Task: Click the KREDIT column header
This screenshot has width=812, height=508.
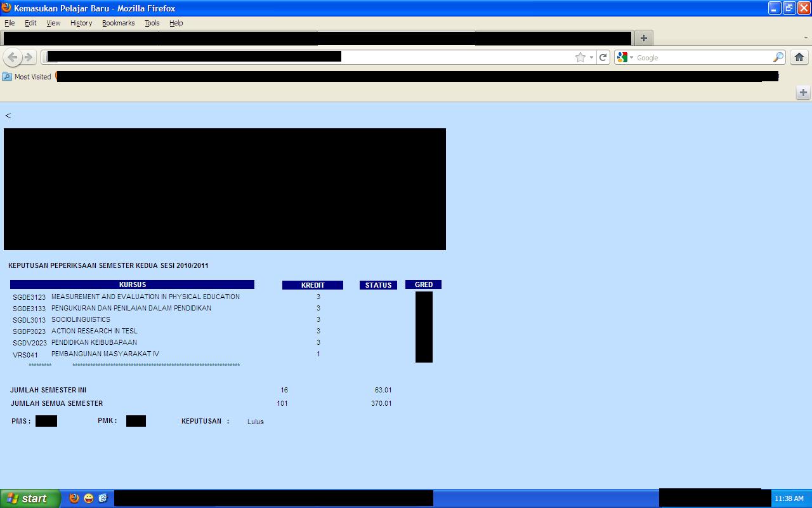Action: click(x=313, y=285)
